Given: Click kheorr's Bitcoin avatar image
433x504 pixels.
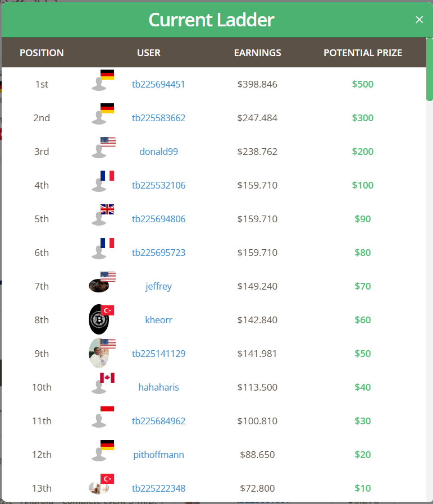Looking at the screenshot, I should click(98, 319).
